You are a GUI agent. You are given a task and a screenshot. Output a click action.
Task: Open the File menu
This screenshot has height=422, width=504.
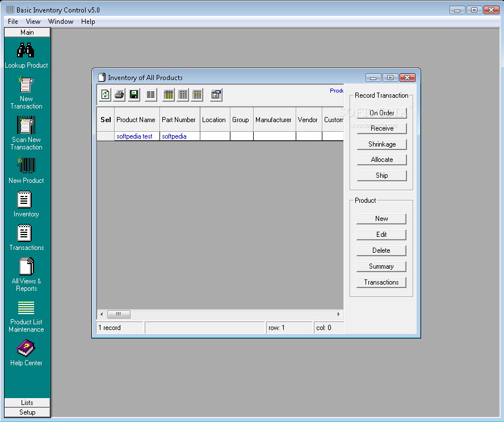pos(12,22)
